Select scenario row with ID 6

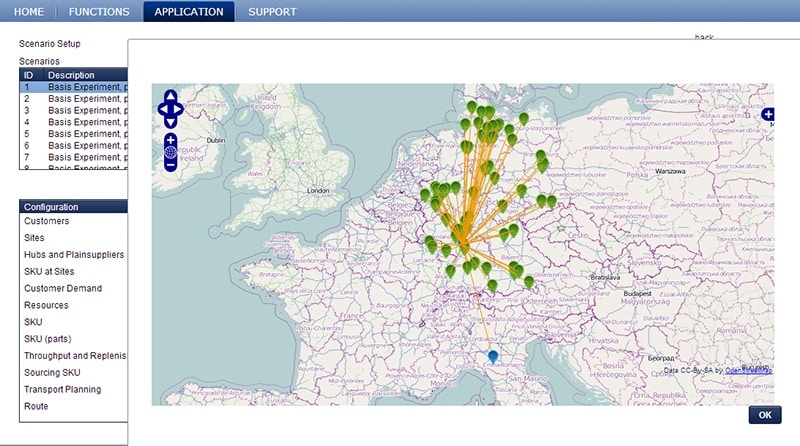pyautogui.click(x=73, y=145)
